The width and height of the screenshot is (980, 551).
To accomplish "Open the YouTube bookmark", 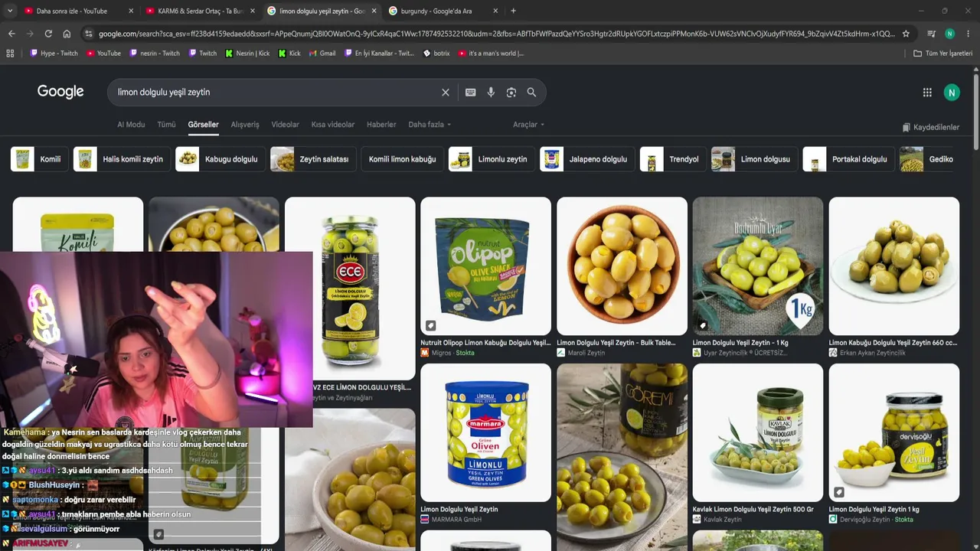I will click(103, 54).
